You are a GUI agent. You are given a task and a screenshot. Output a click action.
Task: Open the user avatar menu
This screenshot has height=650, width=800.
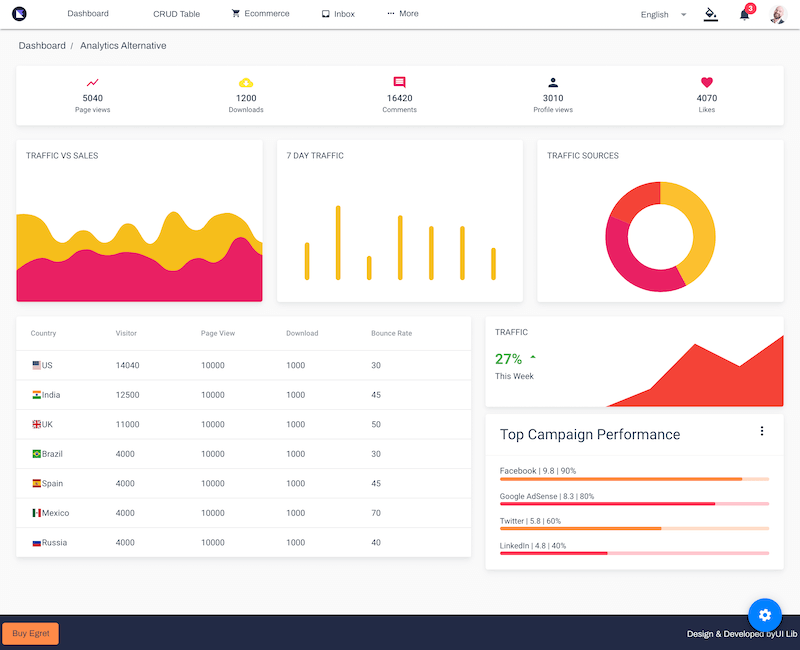click(x=778, y=15)
